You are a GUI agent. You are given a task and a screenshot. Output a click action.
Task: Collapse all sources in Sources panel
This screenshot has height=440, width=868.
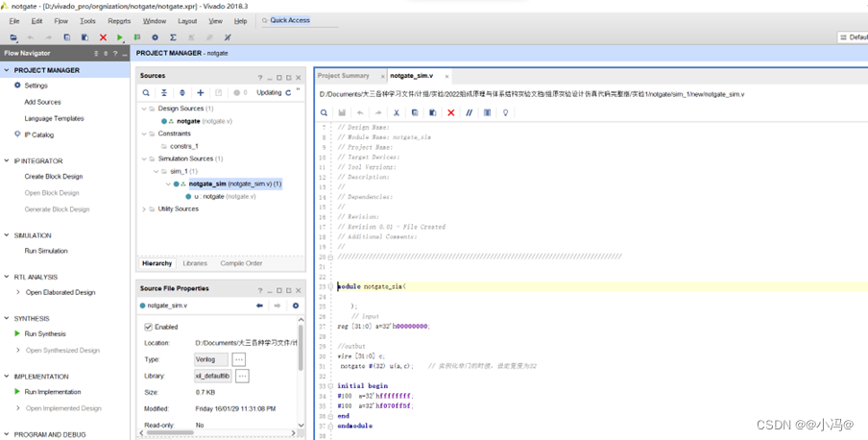coord(164,92)
